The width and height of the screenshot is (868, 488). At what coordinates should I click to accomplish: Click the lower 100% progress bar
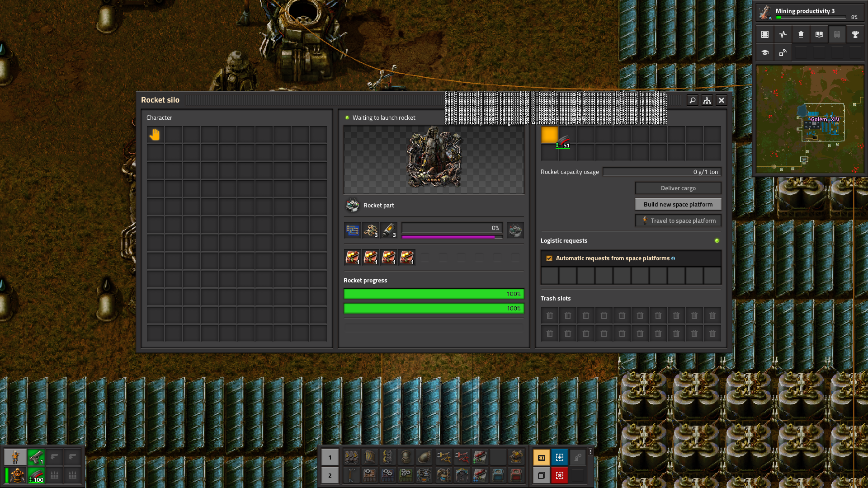pyautogui.click(x=434, y=309)
